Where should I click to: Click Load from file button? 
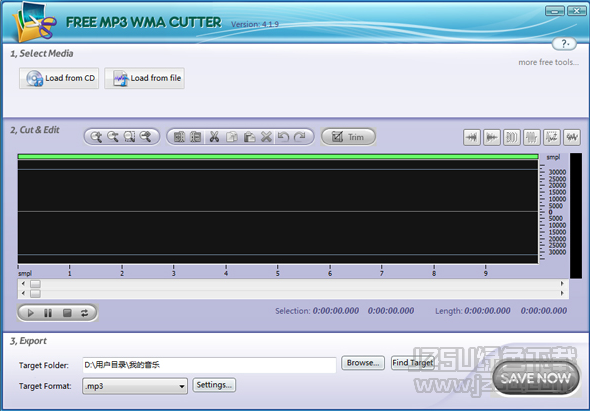click(144, 78)
